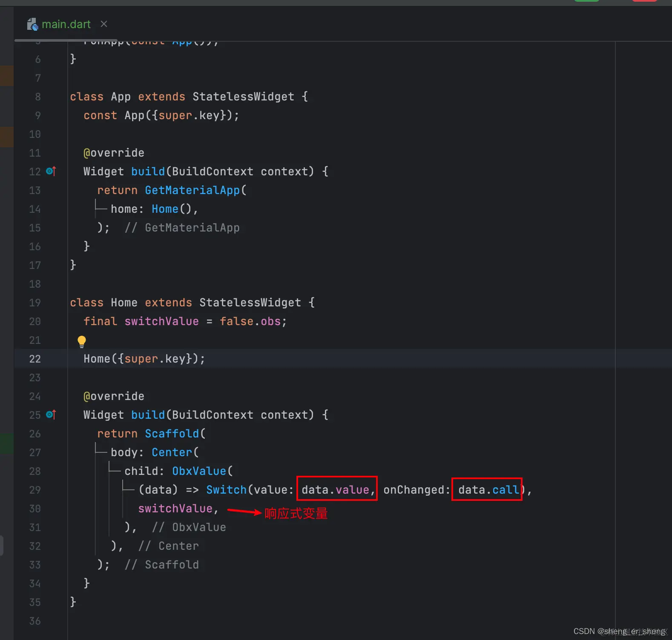This screenshot has width=672, height=640.
Task: Click the // ObxValue closing comment
Action: 189,527
